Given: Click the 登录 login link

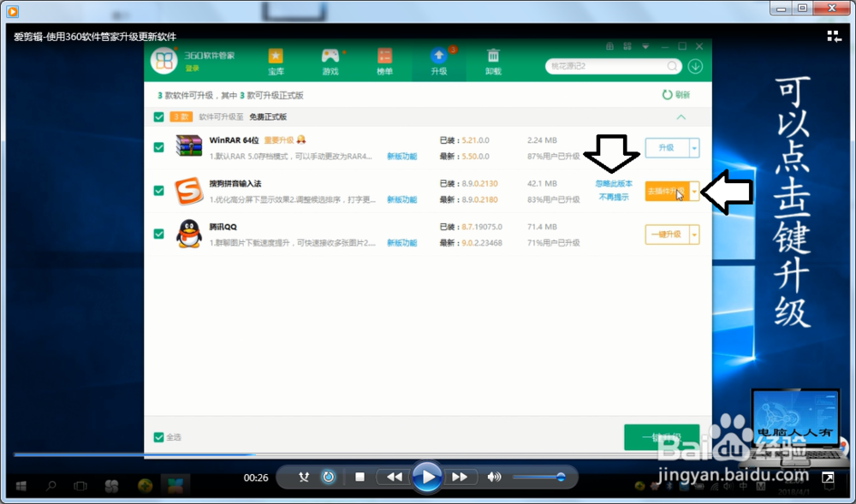Looking at the screenshot, I should pyautogui.click(x=192, y=68).
